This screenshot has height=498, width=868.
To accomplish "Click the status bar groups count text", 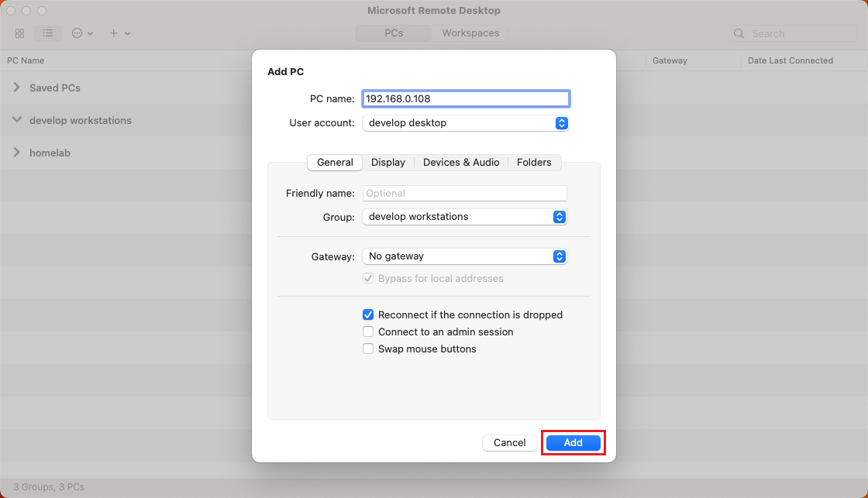I will [49, 487].
